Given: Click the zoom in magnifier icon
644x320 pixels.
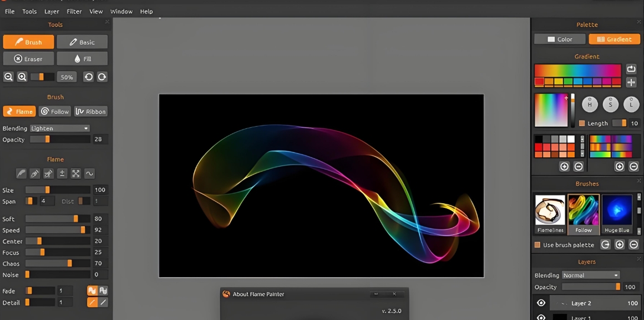Looking at the screenshot, I should (x=22, y=77).
